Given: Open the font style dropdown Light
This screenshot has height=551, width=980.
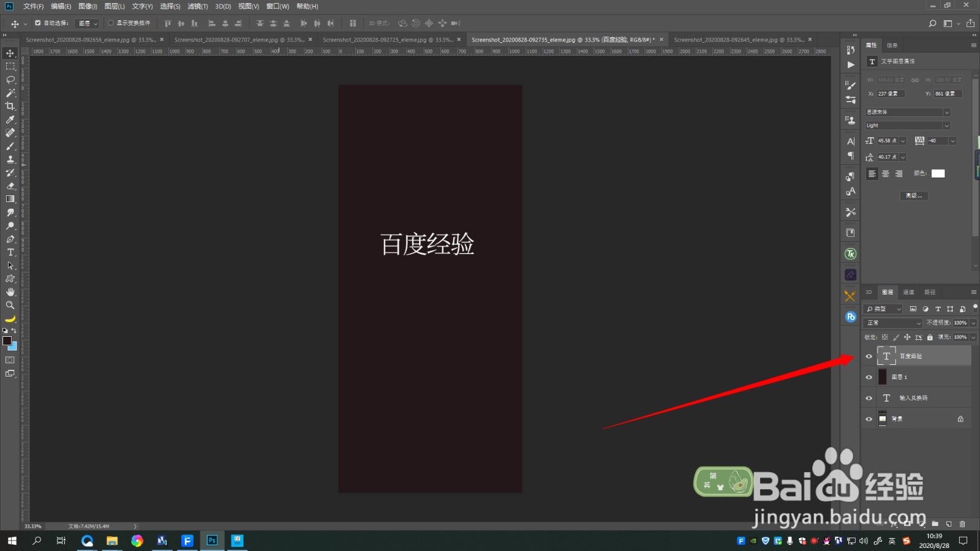Looking at the screenshot, I should 908,126.
